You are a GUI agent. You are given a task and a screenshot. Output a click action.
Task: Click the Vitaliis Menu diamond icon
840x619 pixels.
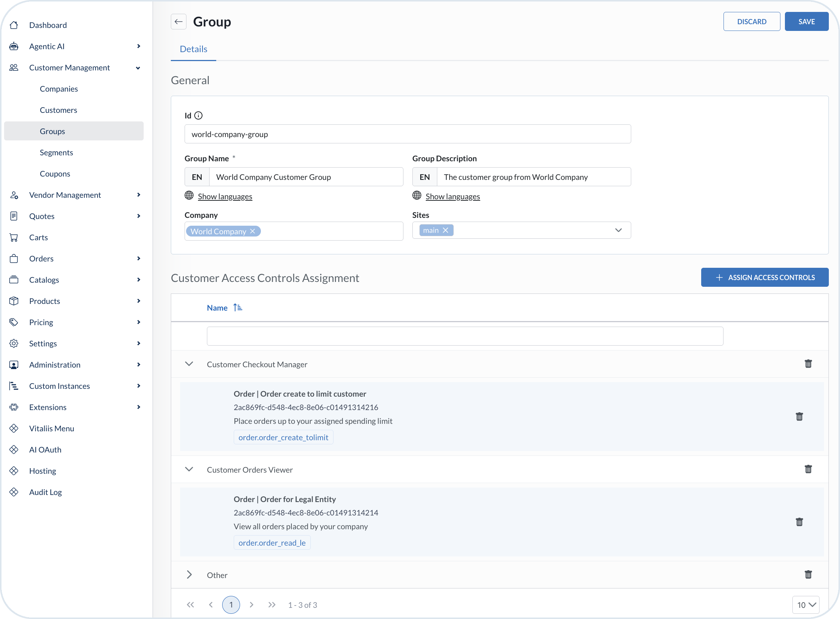coord(14,429)
